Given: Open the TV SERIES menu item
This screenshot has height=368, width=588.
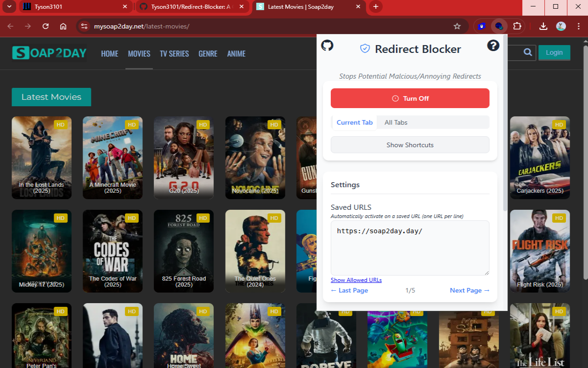Looking at the screenshot, I should click(x=175, y=53).
